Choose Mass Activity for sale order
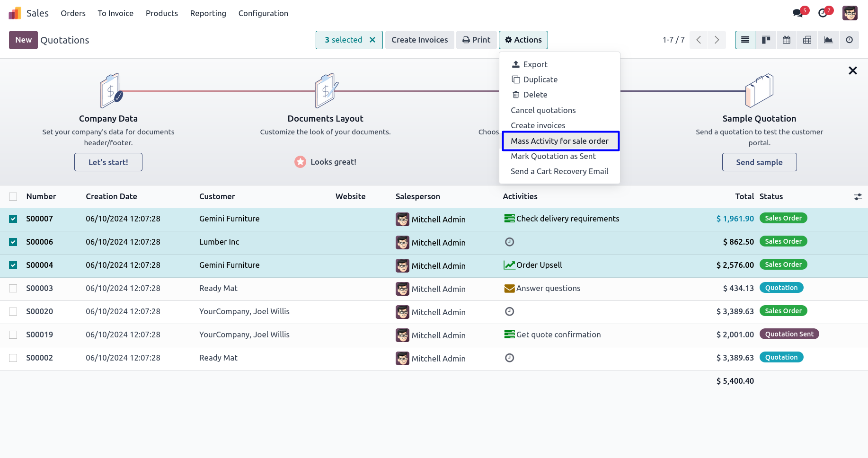This screenshot has height=458, width=868. click(x=559, y=141)
